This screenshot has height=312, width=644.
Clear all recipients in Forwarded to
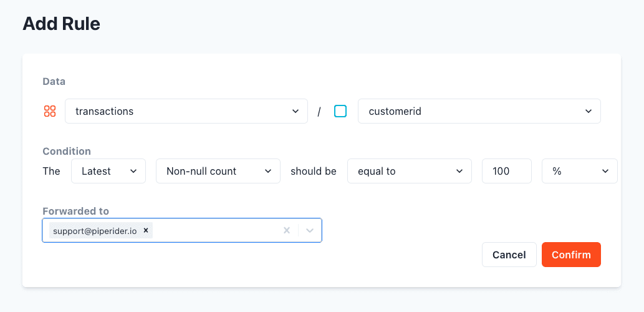[287, 230]
